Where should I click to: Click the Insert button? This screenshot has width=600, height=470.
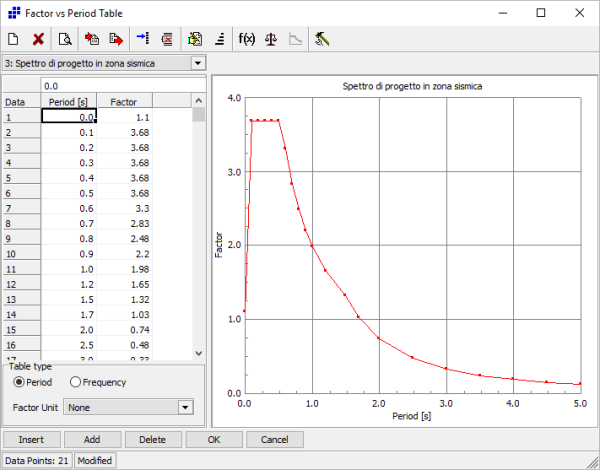click(31, 439)
